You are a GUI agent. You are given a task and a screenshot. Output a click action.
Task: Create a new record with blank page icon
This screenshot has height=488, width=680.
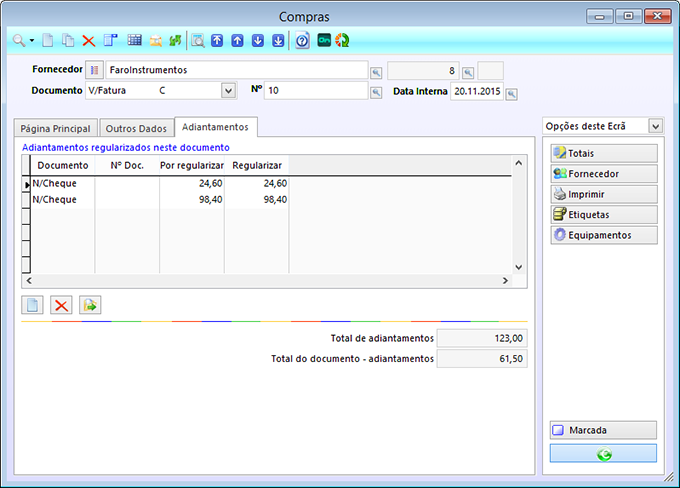[48, 41]
